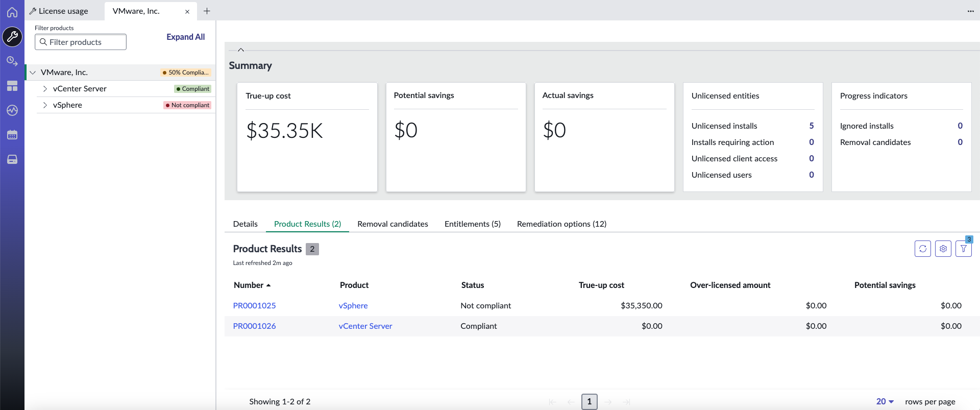
Task: Click the $35,350.00 true-up cost cell
Action: pos(642,305)
